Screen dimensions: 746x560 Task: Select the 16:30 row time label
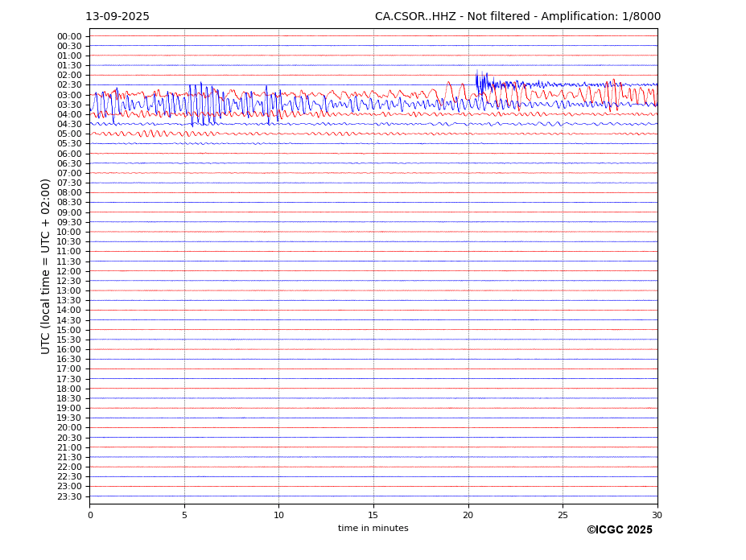(69, 360)
